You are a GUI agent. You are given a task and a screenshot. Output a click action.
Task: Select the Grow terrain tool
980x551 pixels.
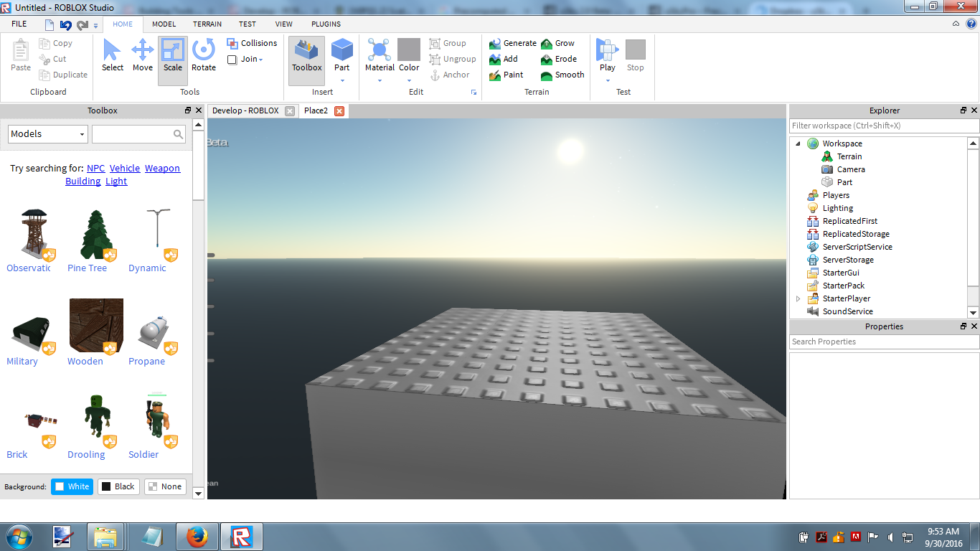click(x=557, y=43)
